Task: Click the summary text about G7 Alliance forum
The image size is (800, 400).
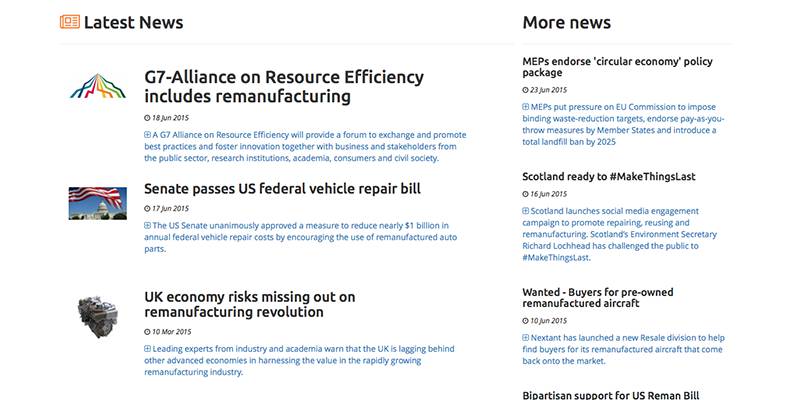Action: [305, 146]
